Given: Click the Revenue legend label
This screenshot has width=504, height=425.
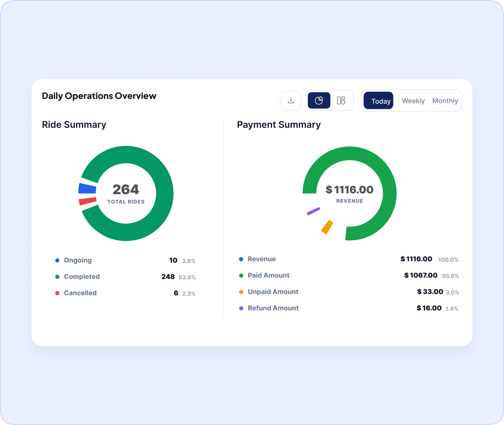Looking at the screenshot, I should (x=262, y=259).
